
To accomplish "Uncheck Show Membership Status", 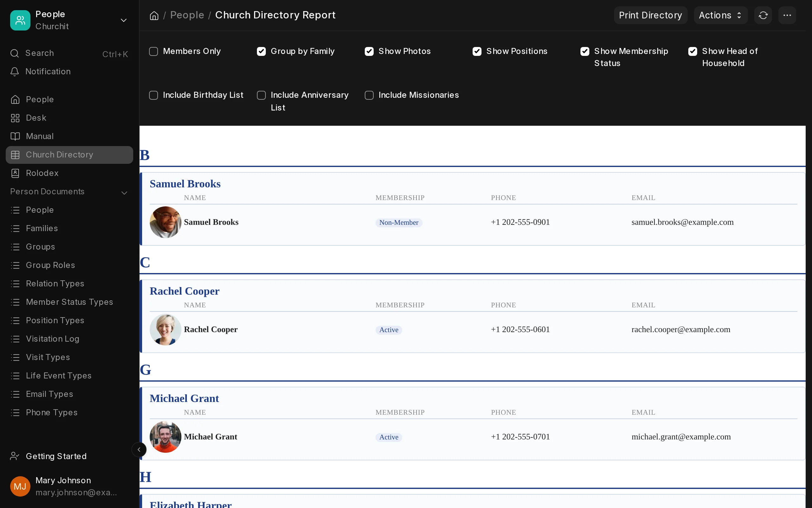I will [585, 51].
